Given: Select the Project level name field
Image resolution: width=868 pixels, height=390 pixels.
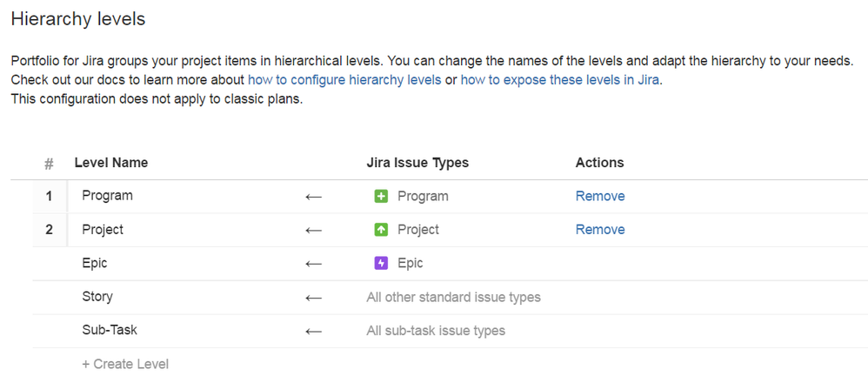Looking at the screenshot, I should [x=103, y=230].
